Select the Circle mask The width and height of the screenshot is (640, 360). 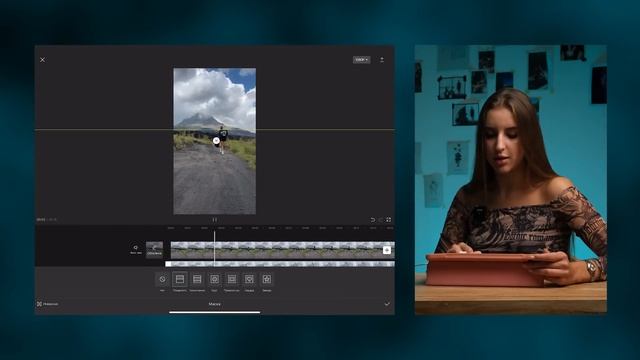(214, 280)
